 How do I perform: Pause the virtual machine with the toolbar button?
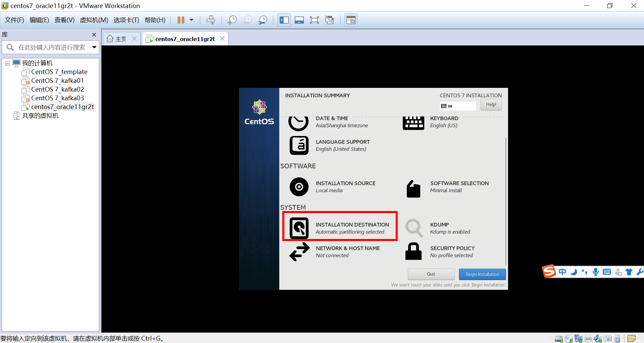[x=181, y=20]
